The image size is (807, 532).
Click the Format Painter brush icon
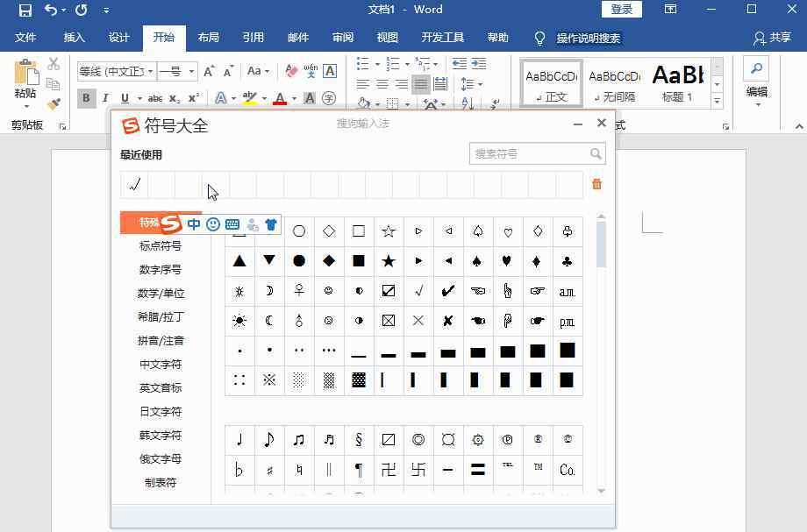pyautogui.click(x=54, y=103)
